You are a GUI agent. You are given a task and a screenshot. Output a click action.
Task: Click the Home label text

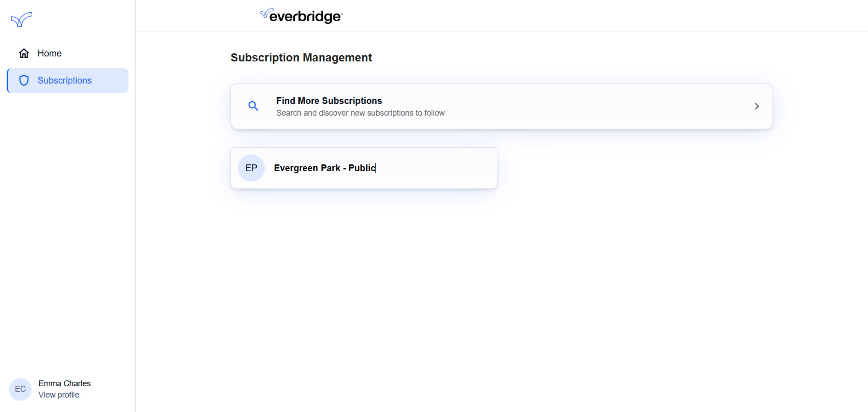50,53
